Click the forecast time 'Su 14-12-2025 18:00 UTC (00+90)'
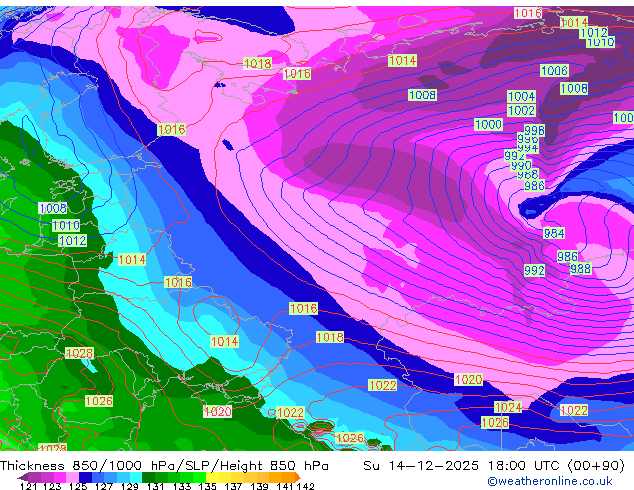The width and height of the screenshot is (634, 490). point(494,466)
